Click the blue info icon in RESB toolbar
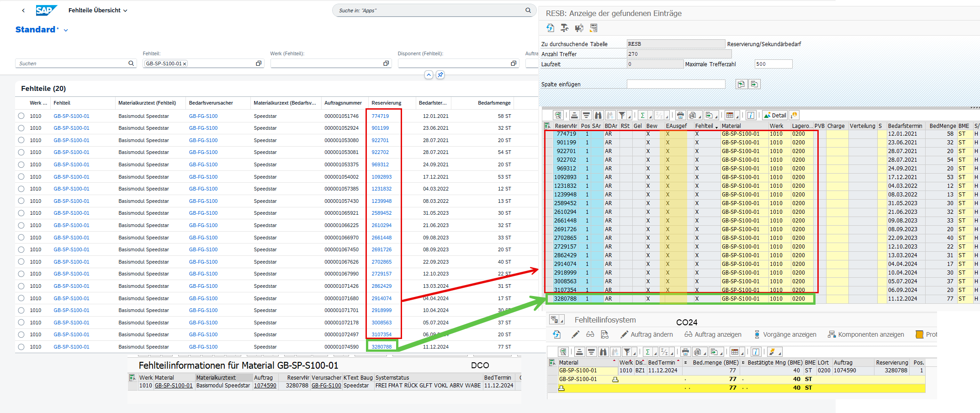 tap(751, 115)
